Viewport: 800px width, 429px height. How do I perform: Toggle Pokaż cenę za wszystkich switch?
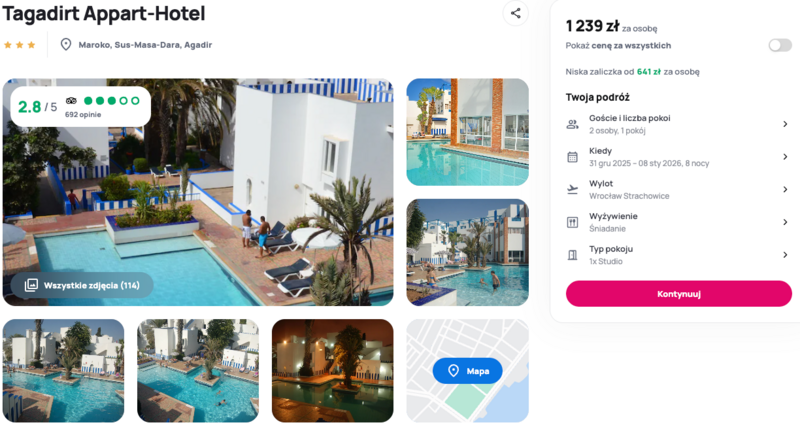click(780, 45)
